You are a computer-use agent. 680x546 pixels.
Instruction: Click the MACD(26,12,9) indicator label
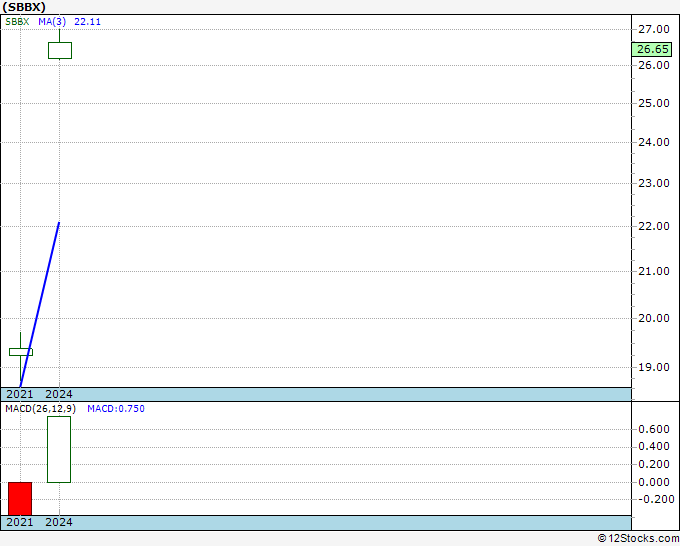[x=40, y=409]
